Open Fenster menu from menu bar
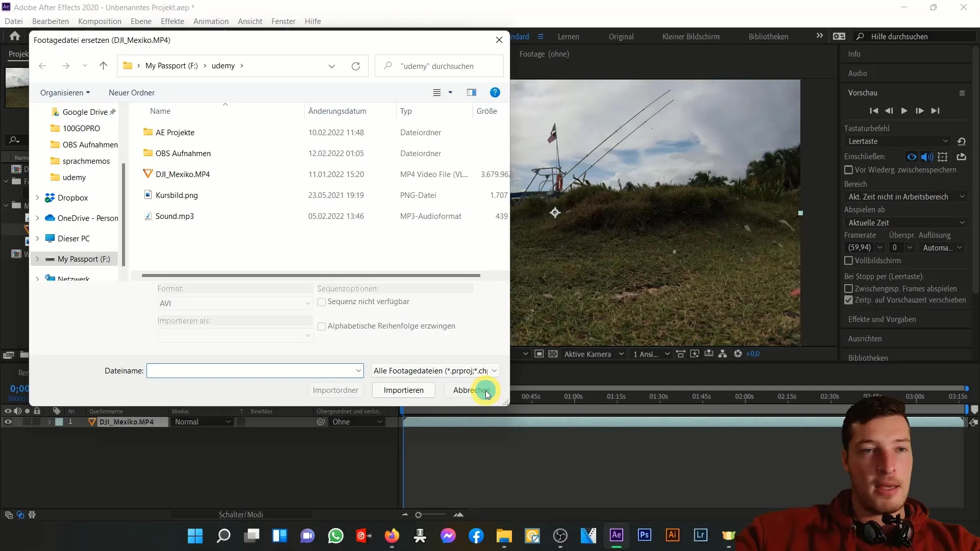The width and height of the screenshot is (980, 551). [284, 21]
